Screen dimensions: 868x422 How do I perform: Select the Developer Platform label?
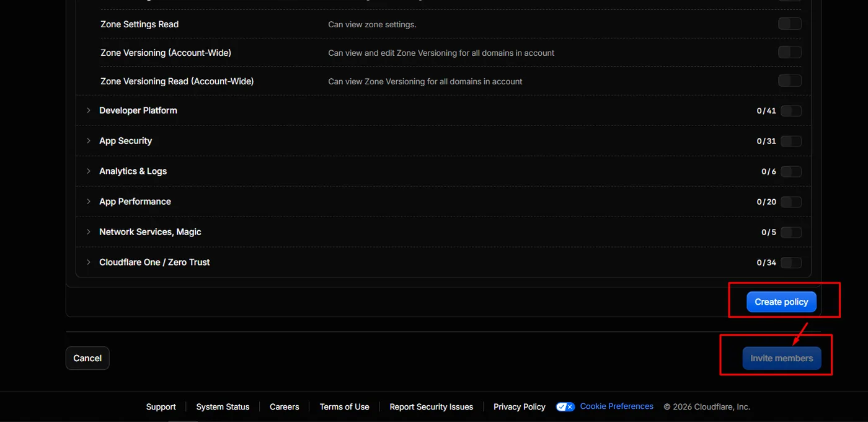pos(138,110)
